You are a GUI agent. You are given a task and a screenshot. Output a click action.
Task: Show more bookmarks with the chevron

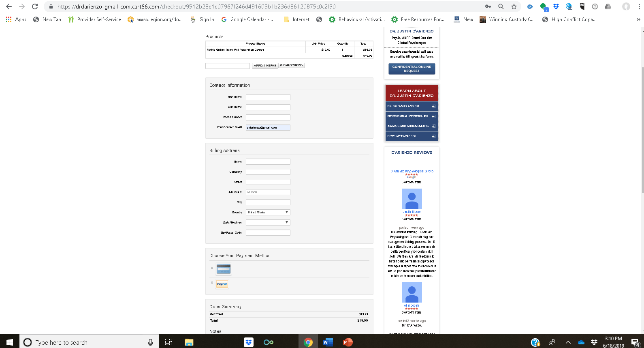638,19
